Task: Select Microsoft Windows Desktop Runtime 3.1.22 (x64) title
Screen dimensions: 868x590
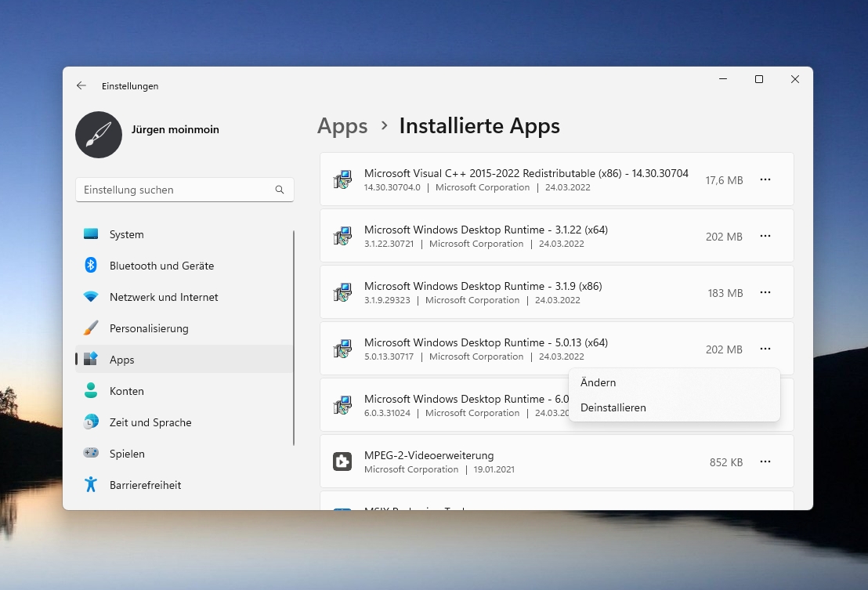Action: click(x=486, y=230)
